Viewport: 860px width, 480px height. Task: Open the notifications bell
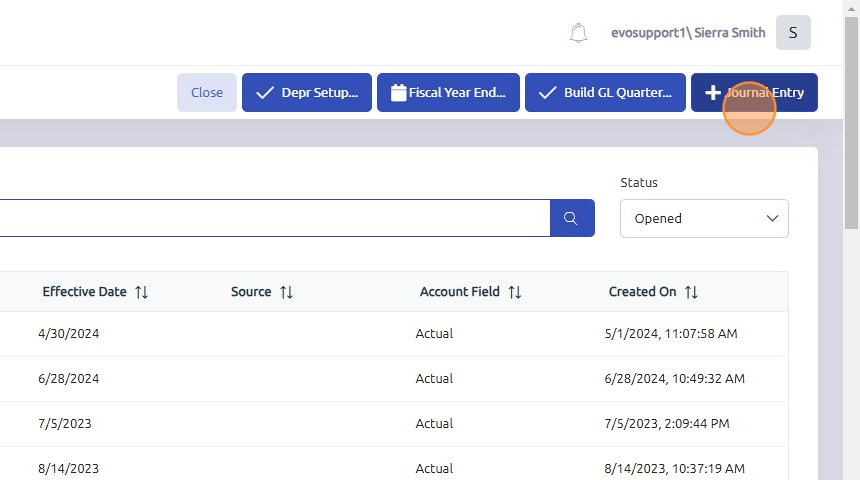(x=578, y=33)
